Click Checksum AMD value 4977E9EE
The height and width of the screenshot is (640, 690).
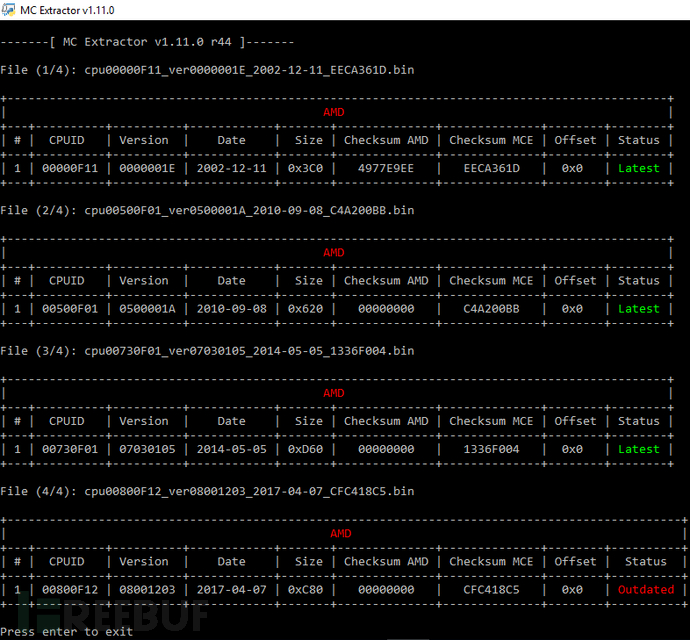386,168
